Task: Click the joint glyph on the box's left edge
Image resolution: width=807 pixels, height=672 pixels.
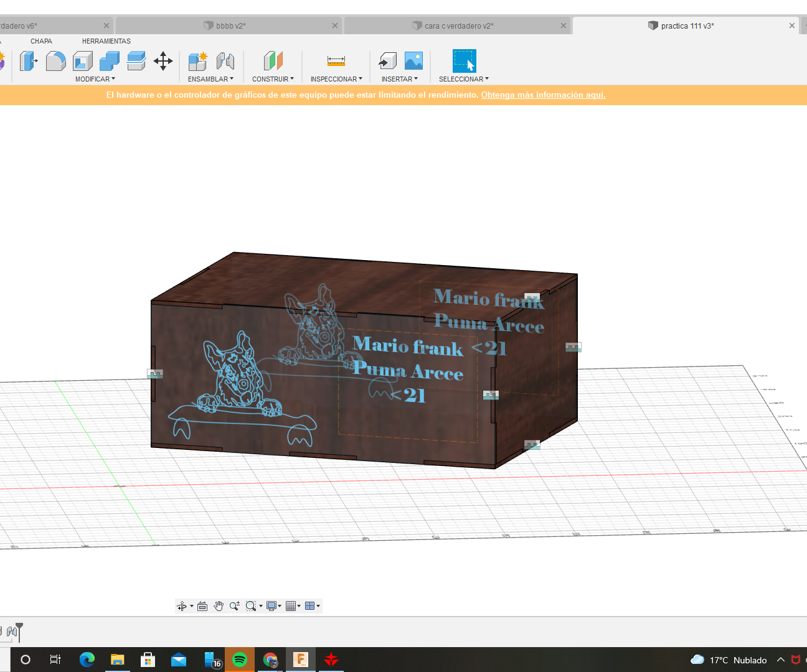Action: (x=155, y=374)
